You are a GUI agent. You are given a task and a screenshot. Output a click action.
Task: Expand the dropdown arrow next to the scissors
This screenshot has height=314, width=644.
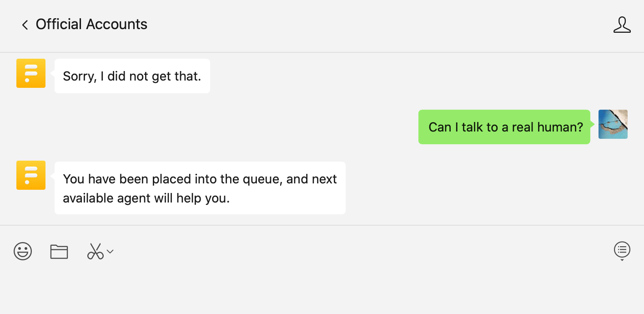(110, 251)
